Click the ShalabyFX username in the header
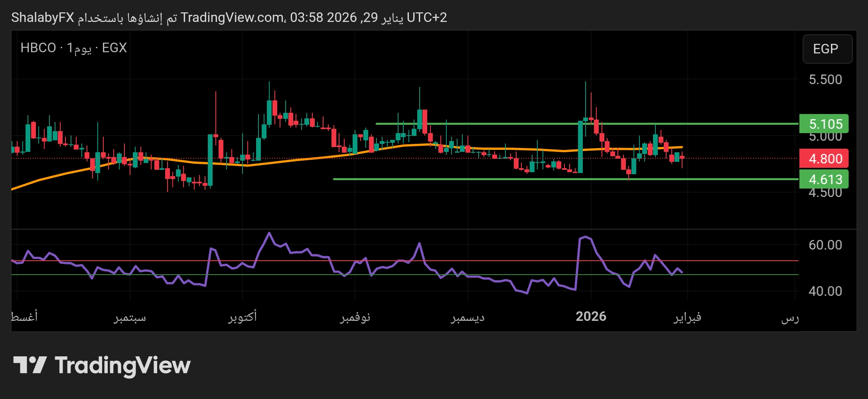The width and height of the screenshot is (868, 399). pyautogui.click(x=43, y=18)
